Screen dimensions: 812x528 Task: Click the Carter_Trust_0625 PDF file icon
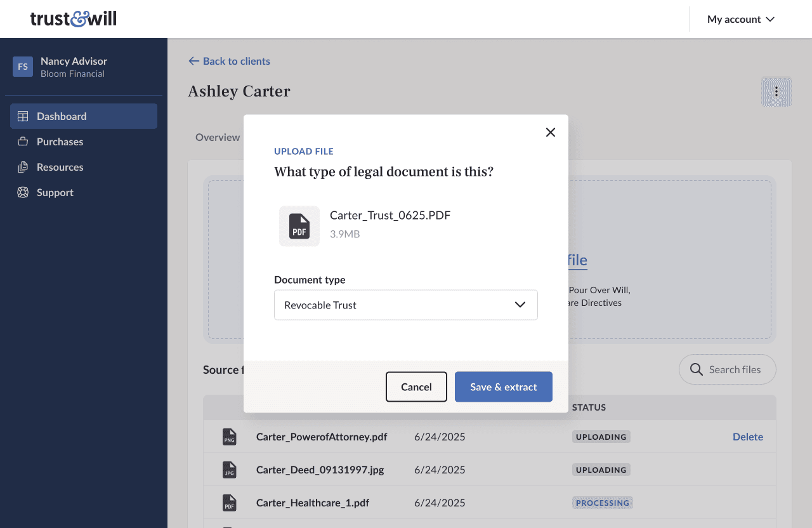click(299, 226)
